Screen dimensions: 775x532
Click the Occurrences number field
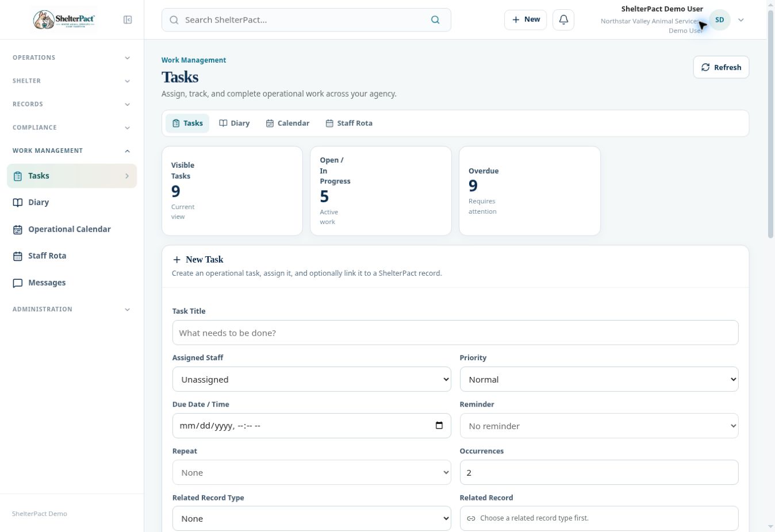click(x=599, y=472)
